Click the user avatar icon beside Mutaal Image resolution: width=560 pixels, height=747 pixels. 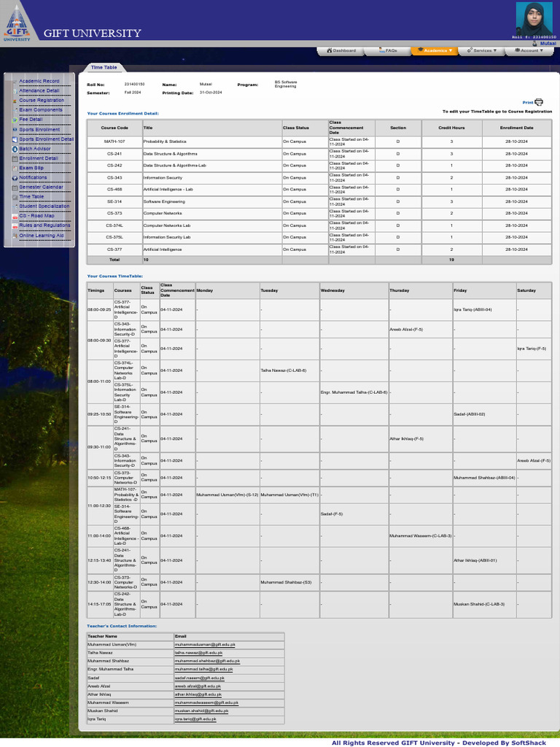(534, 43)
